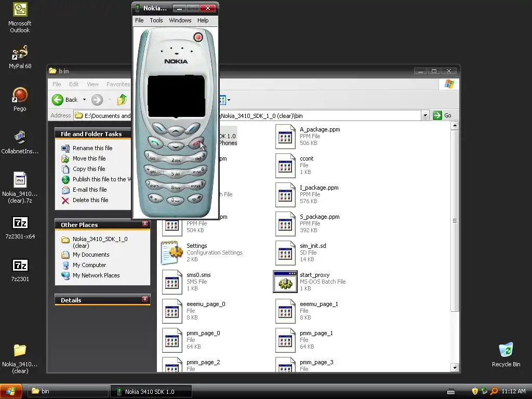Open the Views dropdown arrow in toolbar
Image resolution: width=532 pixels, height=399 pixels.
point(229,100)
